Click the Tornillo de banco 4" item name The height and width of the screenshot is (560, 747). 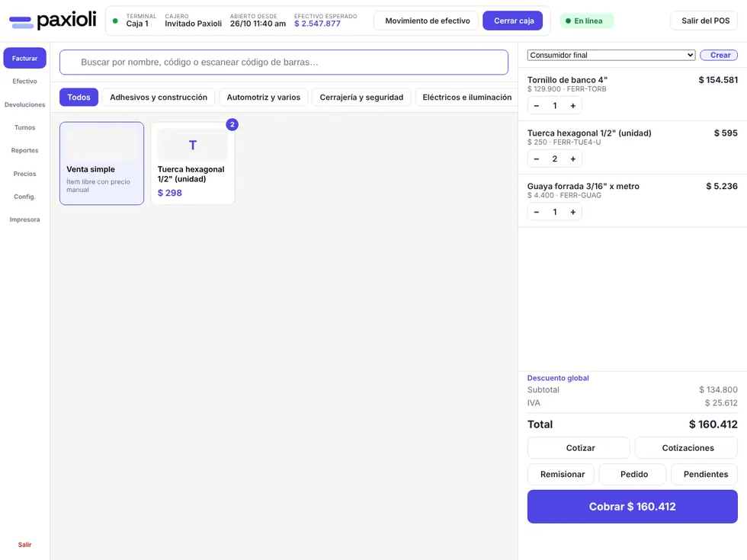567,80
